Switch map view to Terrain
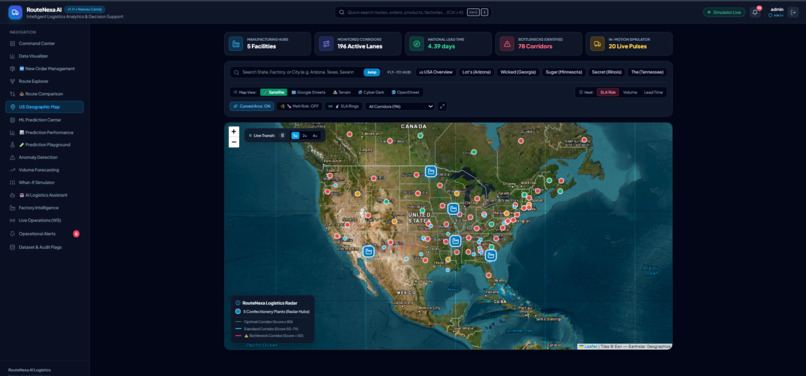 [342, 93]
